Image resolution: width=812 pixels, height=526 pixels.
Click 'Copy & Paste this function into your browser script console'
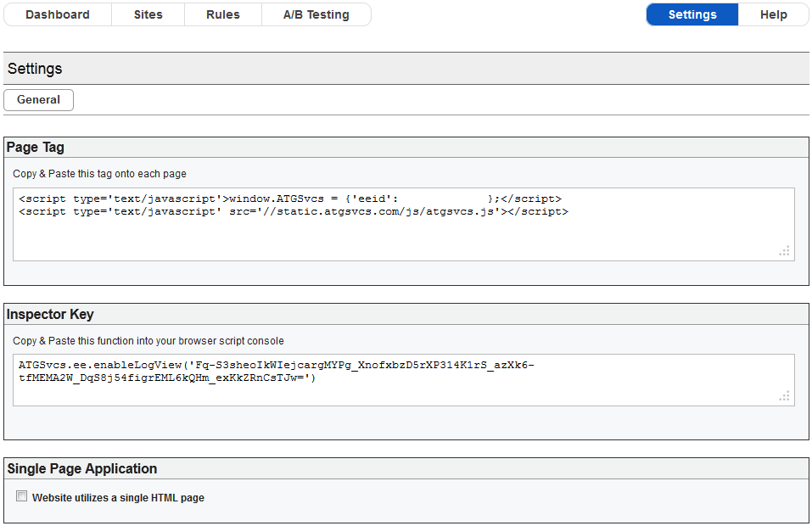(x=148, y=341)
